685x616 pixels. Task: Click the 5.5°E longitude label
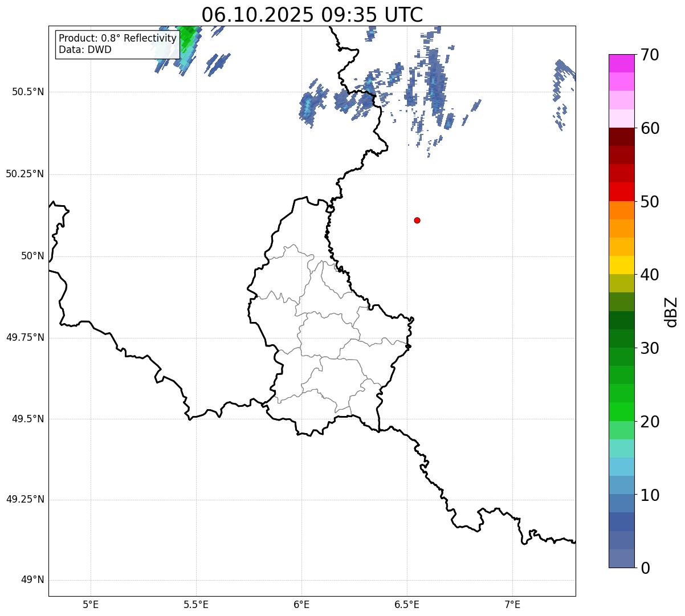tap(196, 604)
